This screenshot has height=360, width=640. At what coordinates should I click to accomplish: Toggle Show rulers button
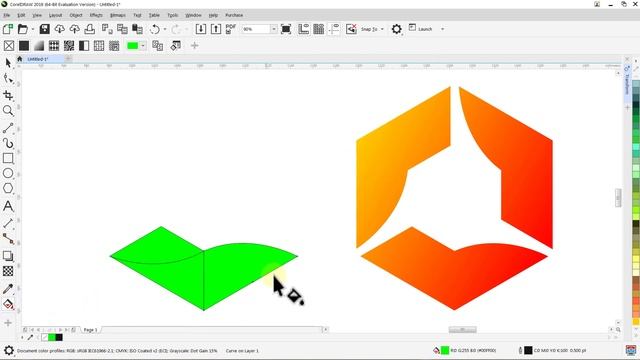(303, 29)
